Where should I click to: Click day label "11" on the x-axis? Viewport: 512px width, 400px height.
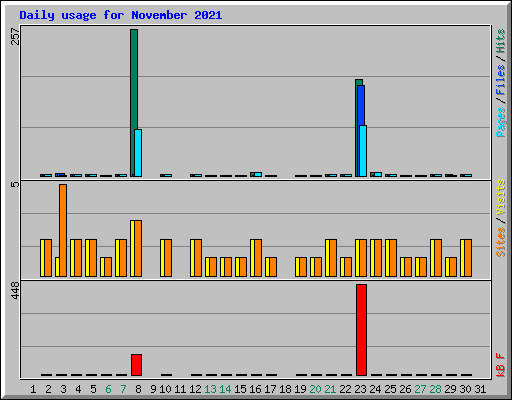pos(180,389)
